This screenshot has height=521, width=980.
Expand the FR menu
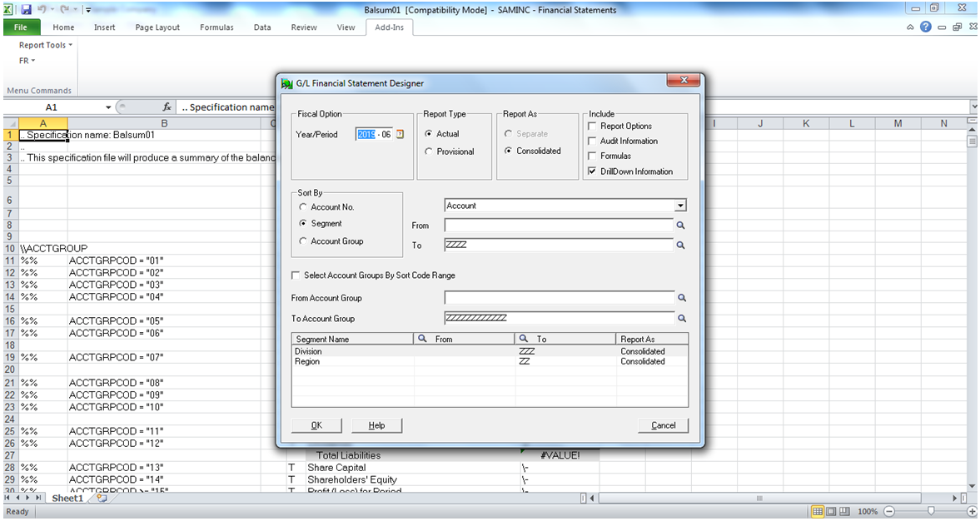coord(27,61)
